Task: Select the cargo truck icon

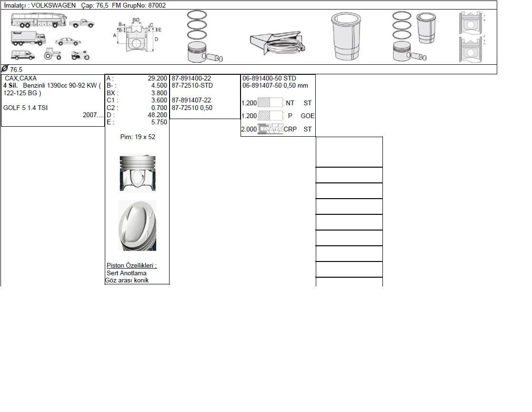Action: [x=28, y=39]
